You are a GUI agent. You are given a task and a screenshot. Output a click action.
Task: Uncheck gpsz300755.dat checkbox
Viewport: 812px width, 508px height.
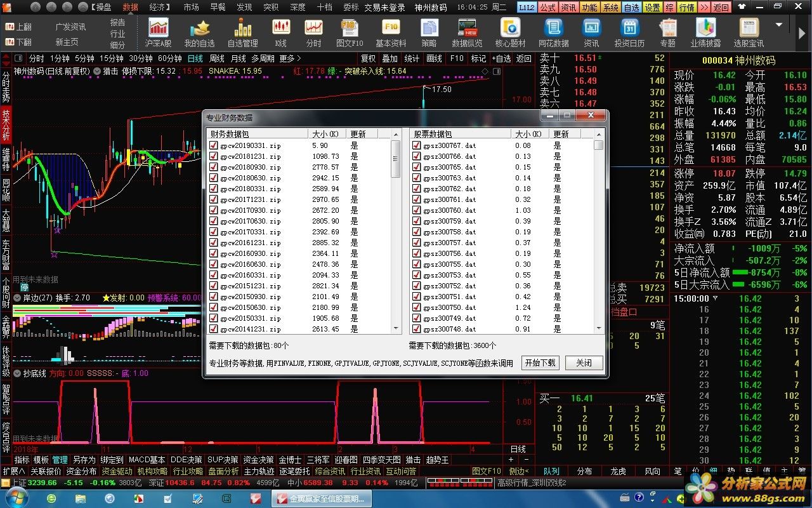(416, 264)
